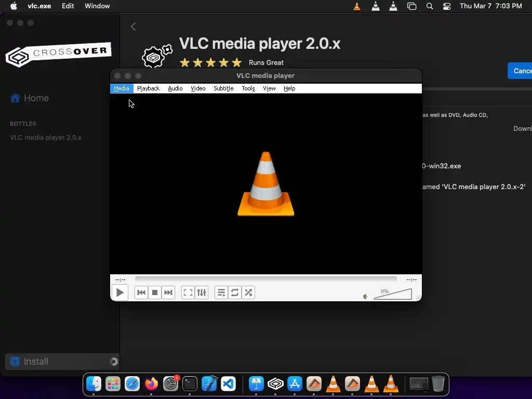Stop playback in VLC
This screenshot has height=399, width=532.
[155, 292]
